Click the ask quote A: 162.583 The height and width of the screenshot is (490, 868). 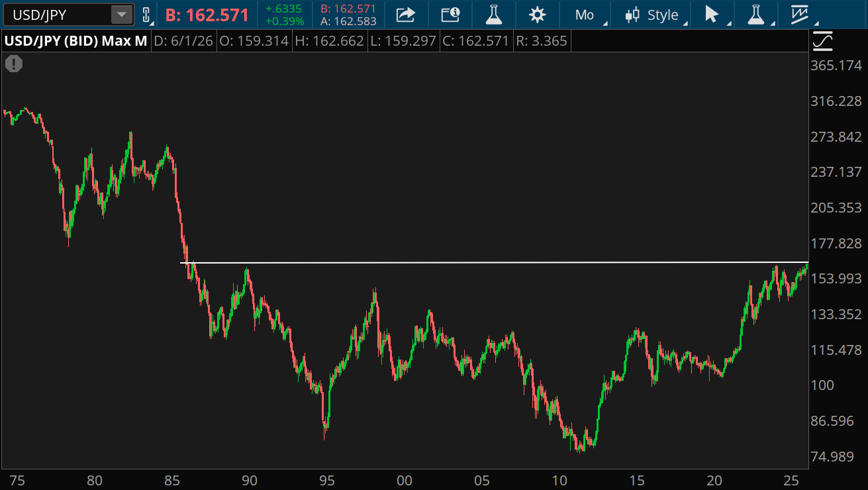point(348,21)
